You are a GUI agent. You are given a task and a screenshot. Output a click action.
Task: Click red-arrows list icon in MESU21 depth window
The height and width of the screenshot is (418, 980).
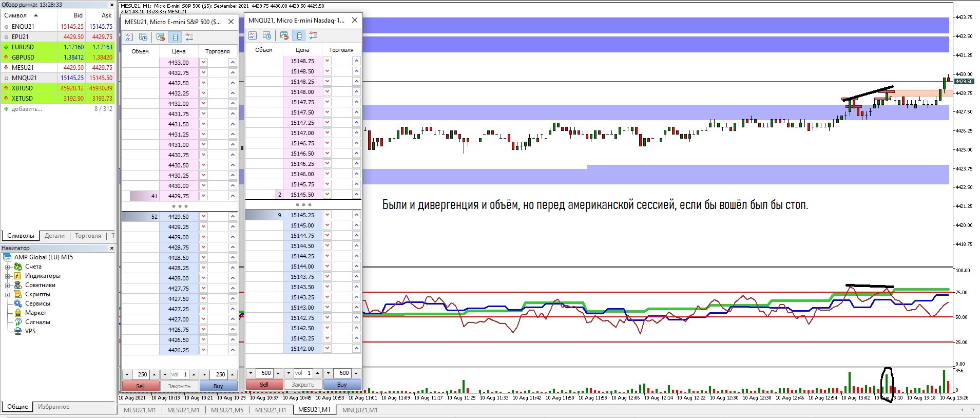[189, 37]
